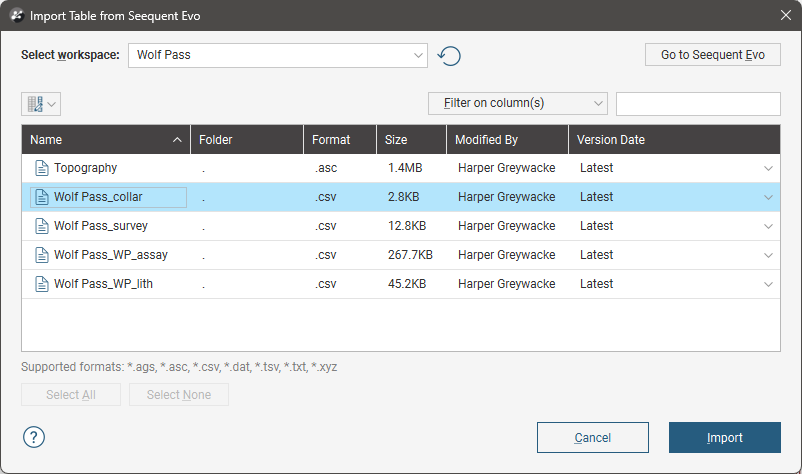This screenshot has width=802, height=474.
Task: Click the Wolf Pass_collar file icon
Action: [42, 197]
